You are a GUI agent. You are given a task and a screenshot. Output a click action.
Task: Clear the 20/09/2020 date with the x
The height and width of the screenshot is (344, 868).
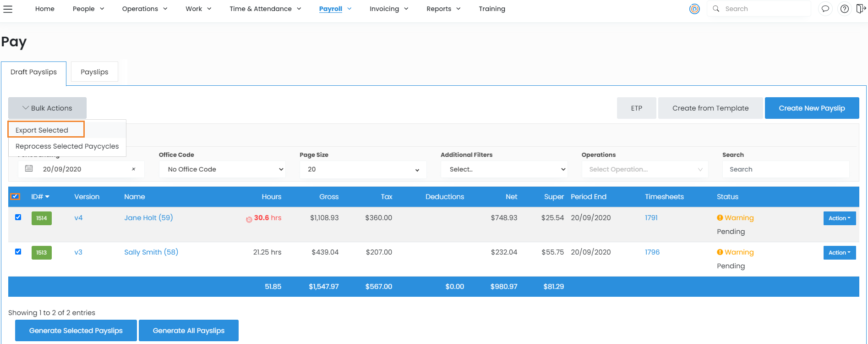[x=133, y=169]
